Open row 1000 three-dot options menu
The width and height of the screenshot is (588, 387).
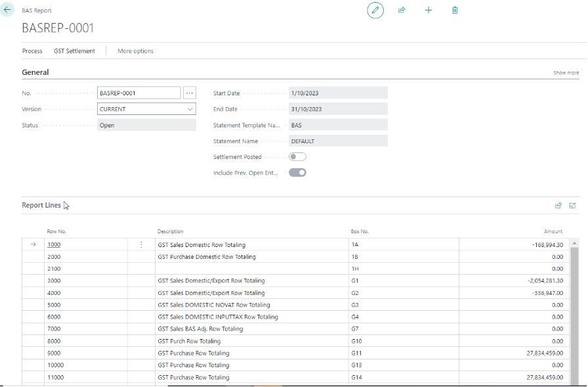pos(141,244)
